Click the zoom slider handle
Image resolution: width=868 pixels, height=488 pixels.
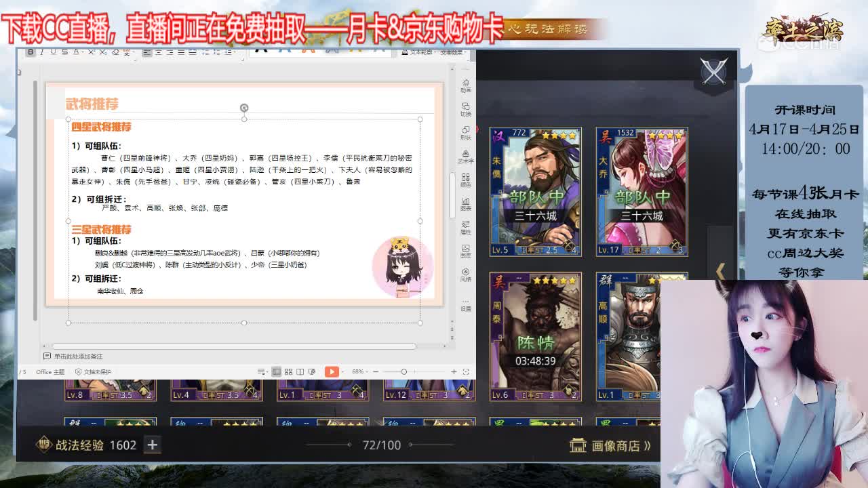click(x=404, y=371)
